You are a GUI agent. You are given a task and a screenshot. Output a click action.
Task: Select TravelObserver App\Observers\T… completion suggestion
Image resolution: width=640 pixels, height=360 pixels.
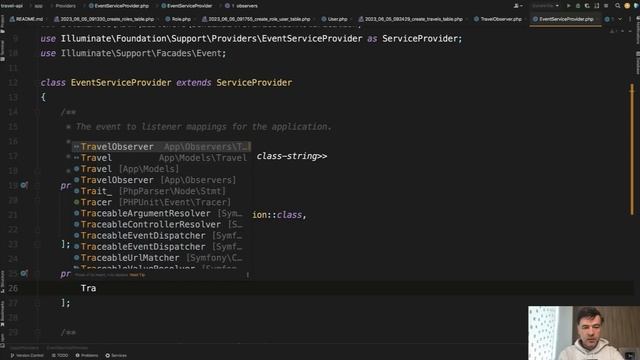(161, 147)
